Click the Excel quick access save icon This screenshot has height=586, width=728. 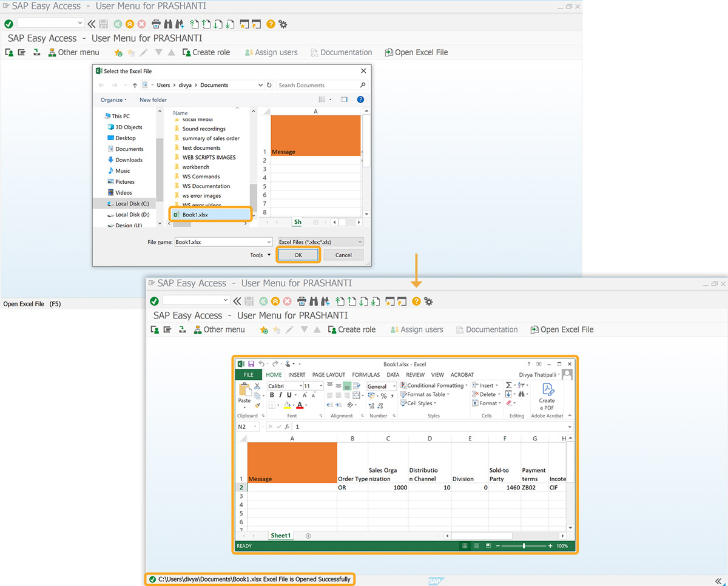pyautogui.click(x=251, y=364)
